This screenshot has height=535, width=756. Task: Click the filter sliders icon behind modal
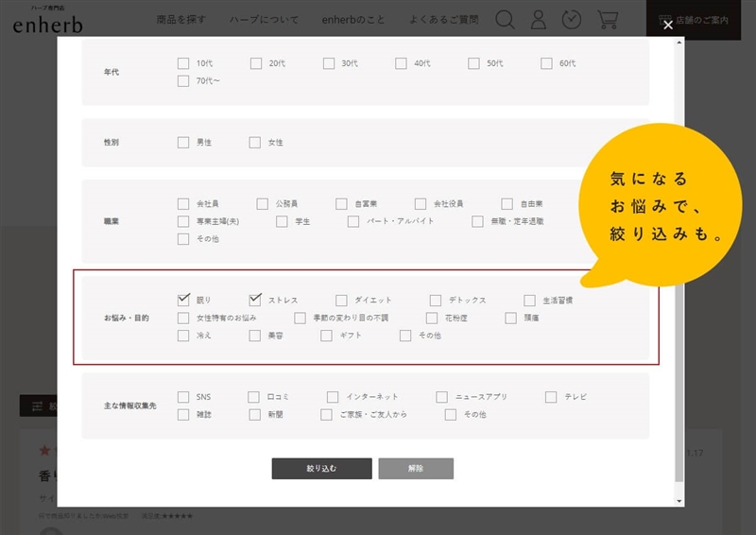tap(38, 406)
